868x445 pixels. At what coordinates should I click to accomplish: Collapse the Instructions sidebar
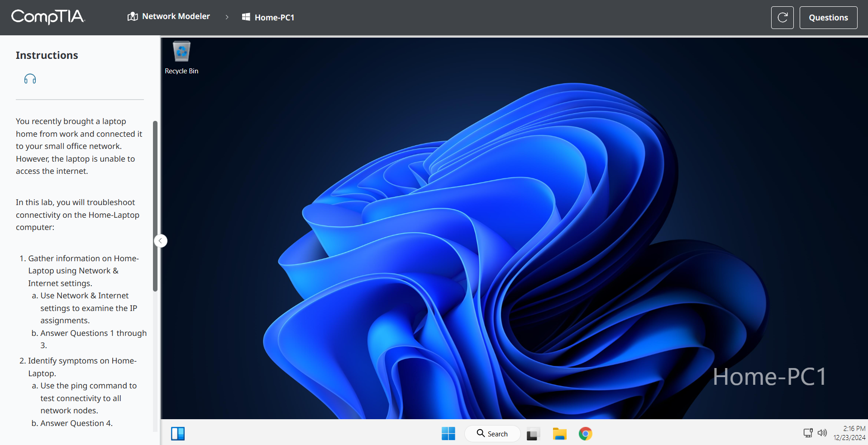point(160,241)
